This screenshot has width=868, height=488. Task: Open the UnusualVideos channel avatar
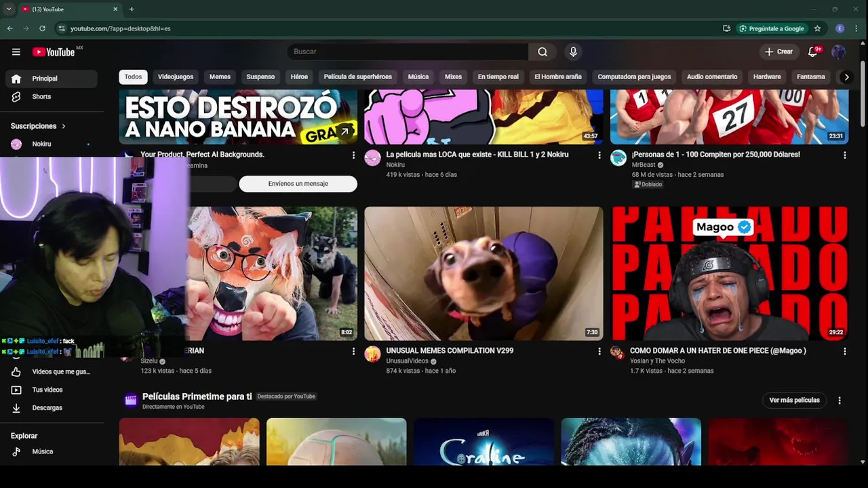[372, 354]
